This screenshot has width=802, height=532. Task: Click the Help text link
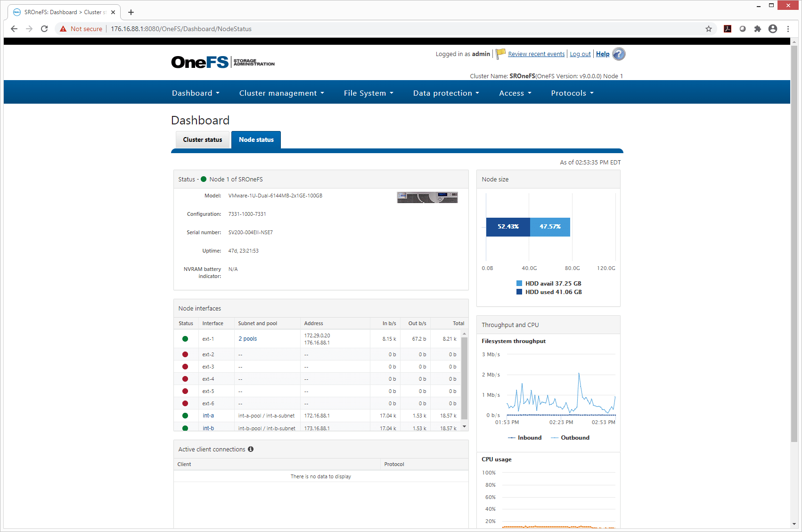pyautogui.click(x=603, y=54)
